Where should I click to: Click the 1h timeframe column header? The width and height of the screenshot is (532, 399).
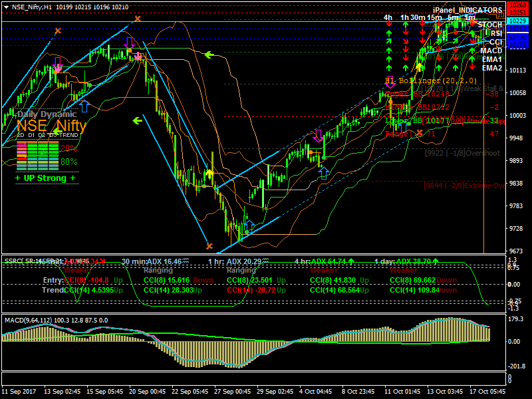pos(404,17)
